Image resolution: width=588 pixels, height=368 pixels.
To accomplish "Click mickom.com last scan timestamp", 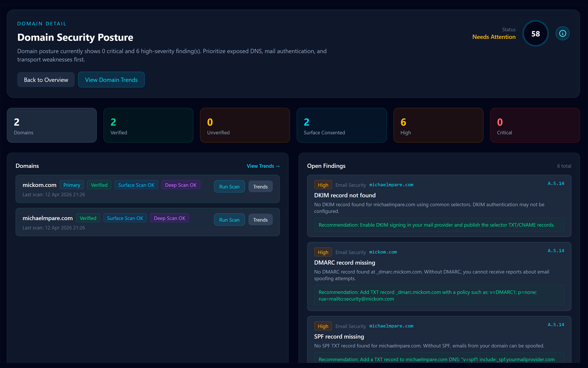I will 54,195.
